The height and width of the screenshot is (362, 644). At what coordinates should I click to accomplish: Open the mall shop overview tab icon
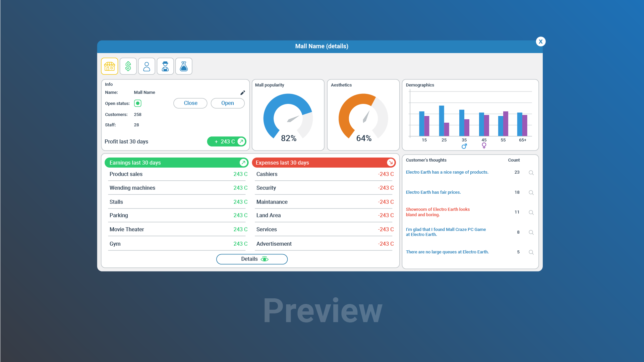(110, 66)
